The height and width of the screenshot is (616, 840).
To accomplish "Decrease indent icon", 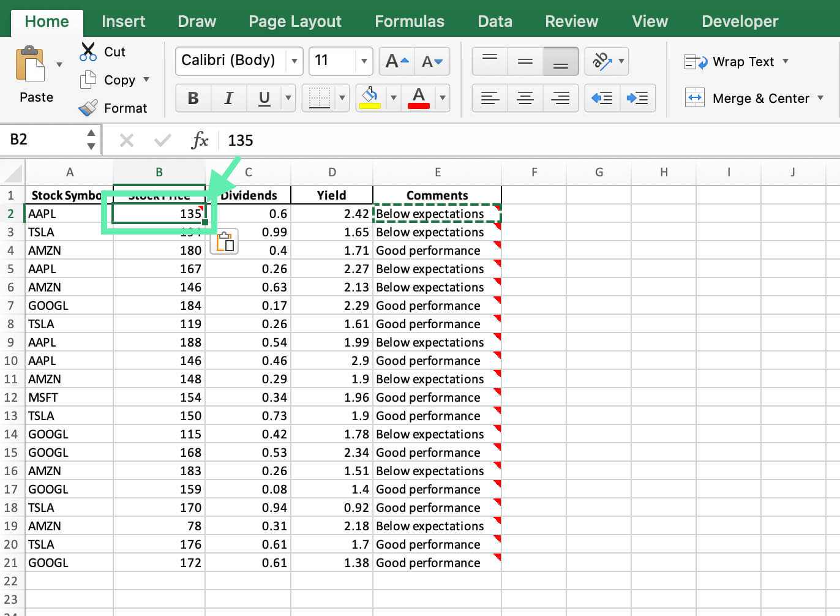I will coord(602,98).
